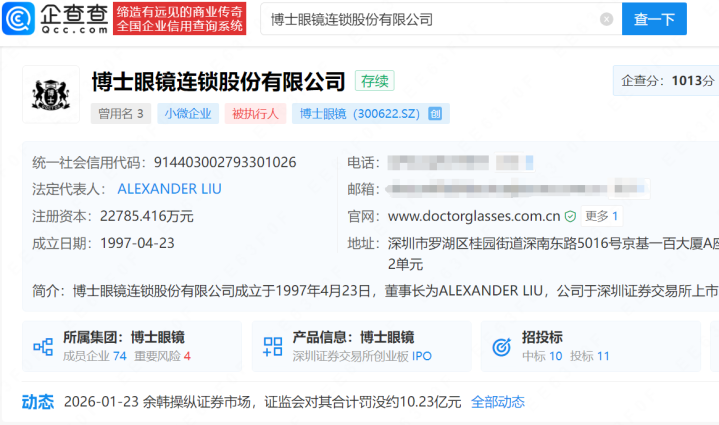This screenshot has height=425, width=719.
Task: Click the 产品信息 grid icon
Action: (x=273, y=347)
